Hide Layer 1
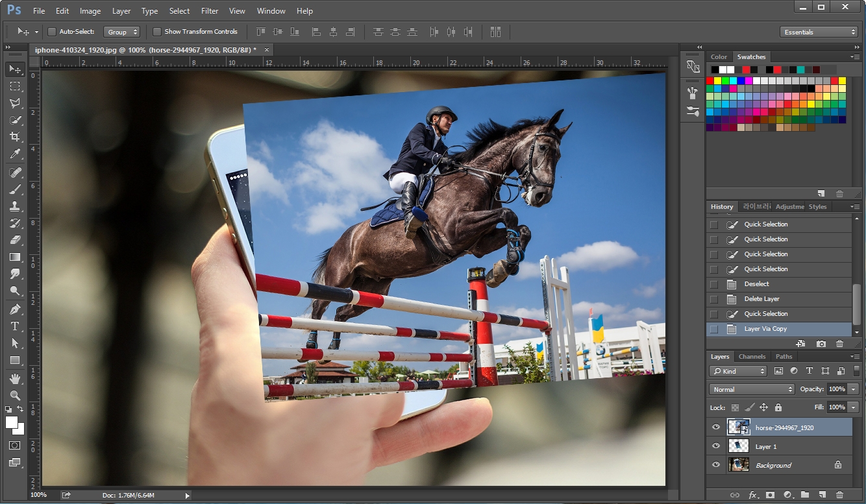 (716, 446)
